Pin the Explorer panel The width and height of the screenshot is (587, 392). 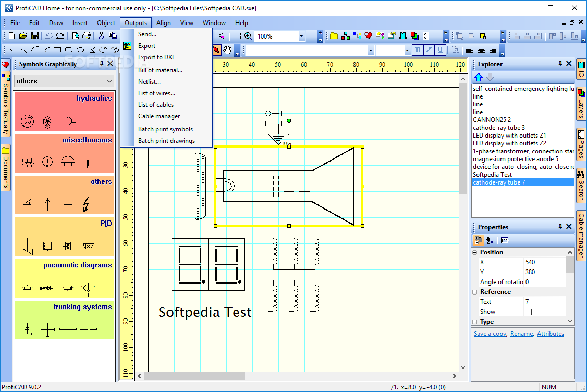click(x=560, y=64)
